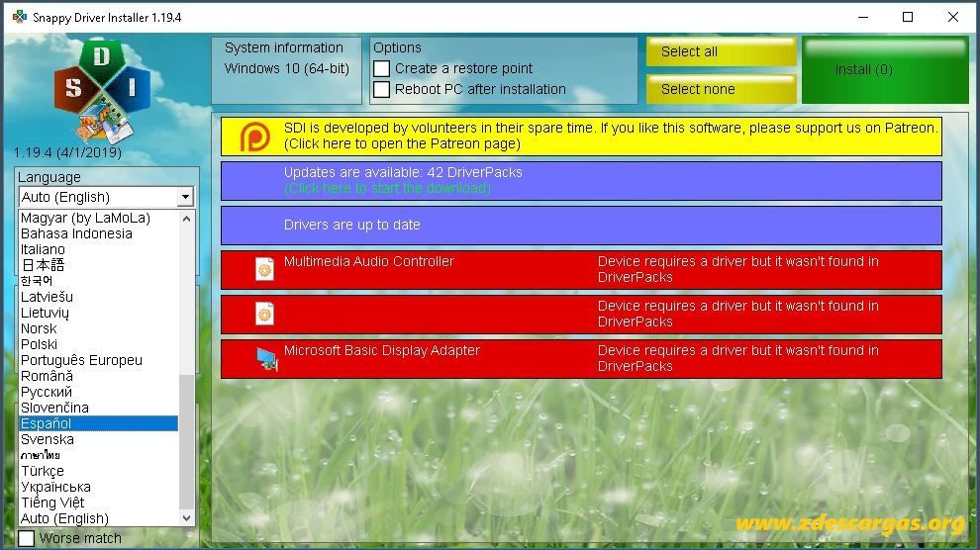Select the Korean 한국어 entry
980x550 pixels.
tap(99, 281)
